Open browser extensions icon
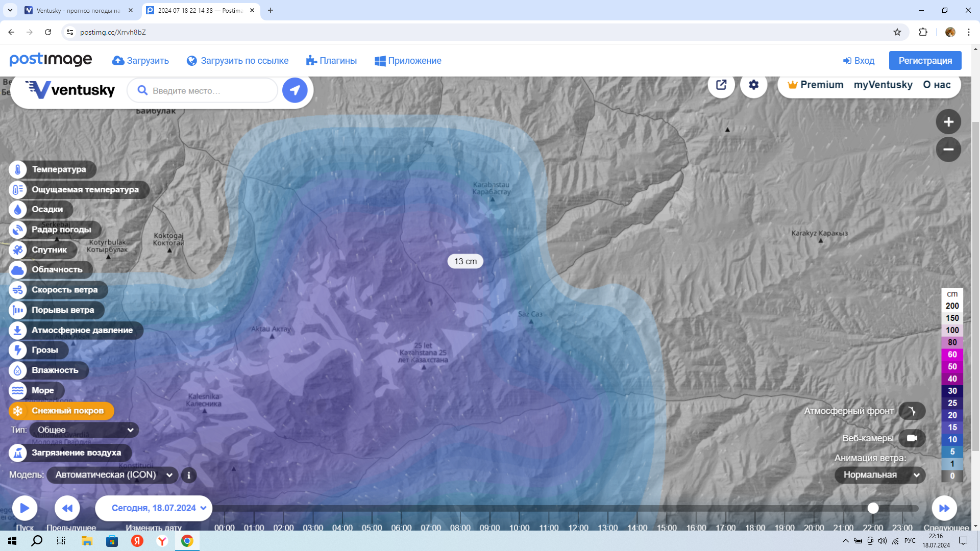Screen dimensions: 980x551 click(x=923, y=32)
